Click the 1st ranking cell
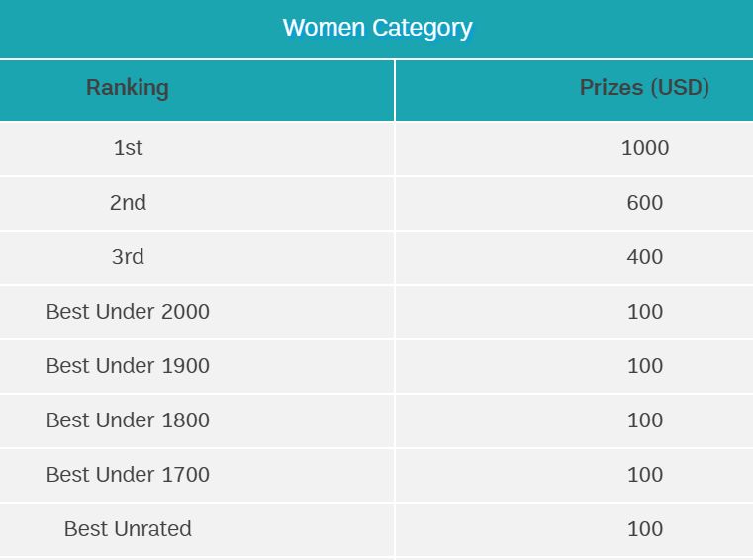Screen dimensions: 753x560 (x=128, y=148)
